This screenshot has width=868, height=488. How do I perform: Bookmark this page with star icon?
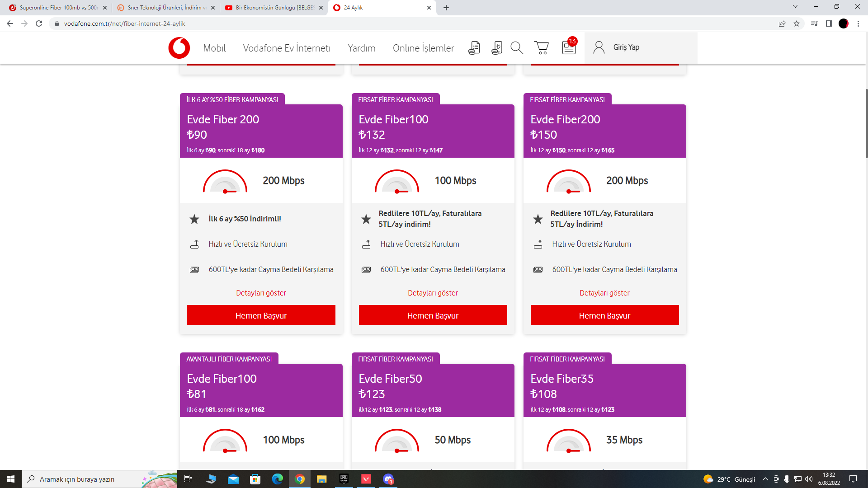(797, 23)
